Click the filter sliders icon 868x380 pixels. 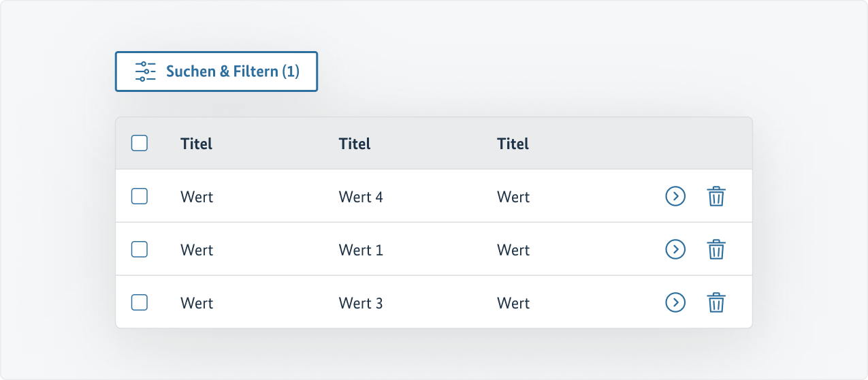click(146, 72)
